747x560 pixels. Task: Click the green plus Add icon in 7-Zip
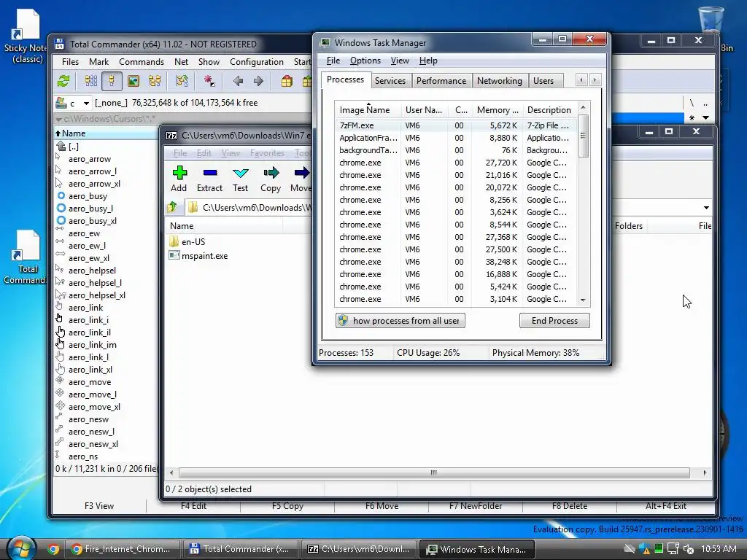tap(179, 173)
